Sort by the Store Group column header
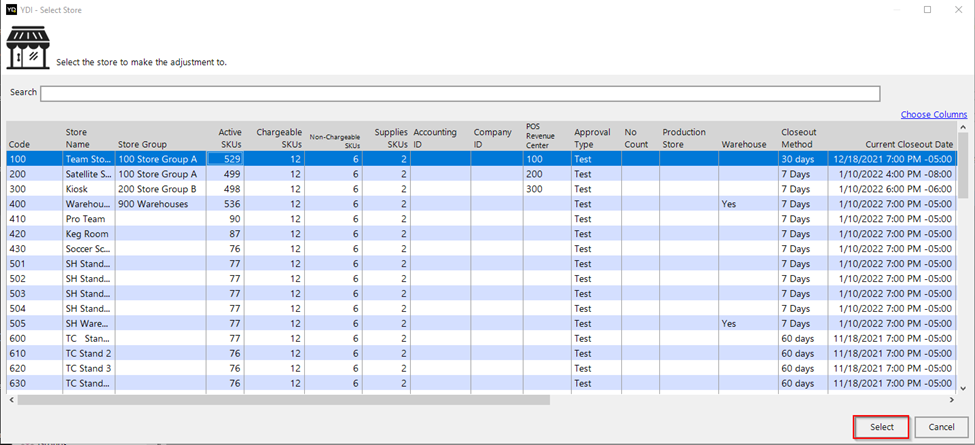Image resolution: width=975 pixels, height=445 pixels. click(142, 144)
